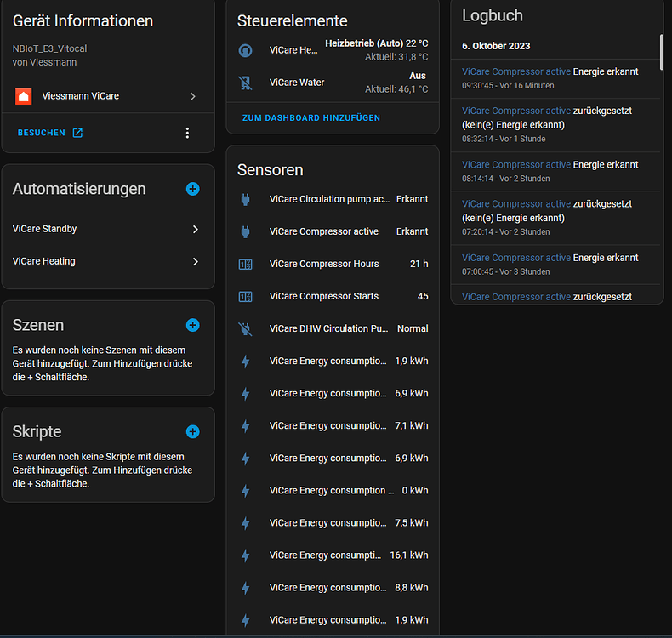Open the three-dot device options menu
This screenshot has height=638, width=672.
[188, 133]
